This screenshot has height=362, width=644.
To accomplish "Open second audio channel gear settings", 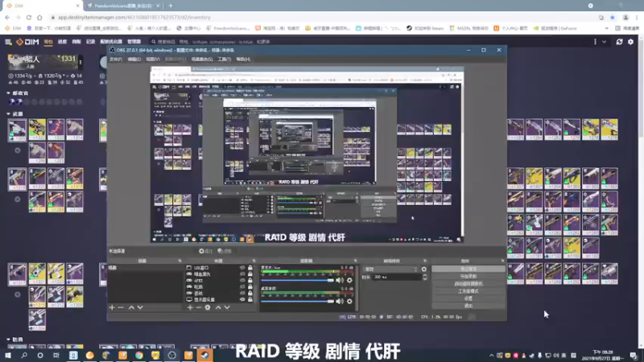I will [349, 301].
